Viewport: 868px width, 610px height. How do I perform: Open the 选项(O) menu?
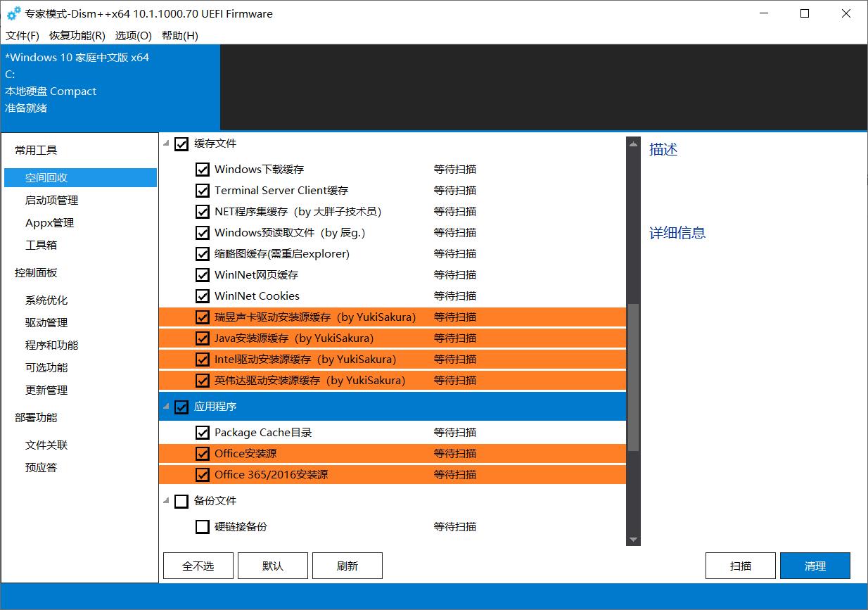[x=134, y=36]
